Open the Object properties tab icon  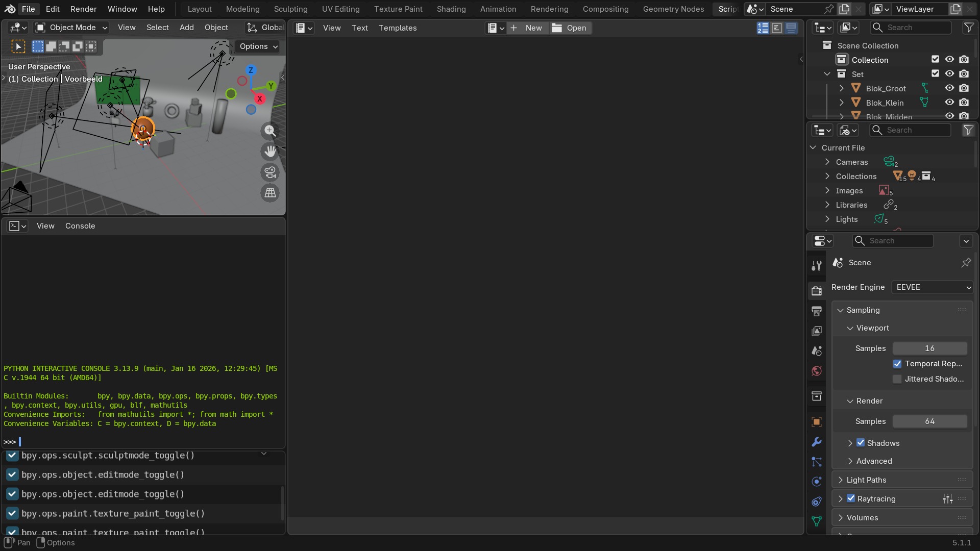817,421
